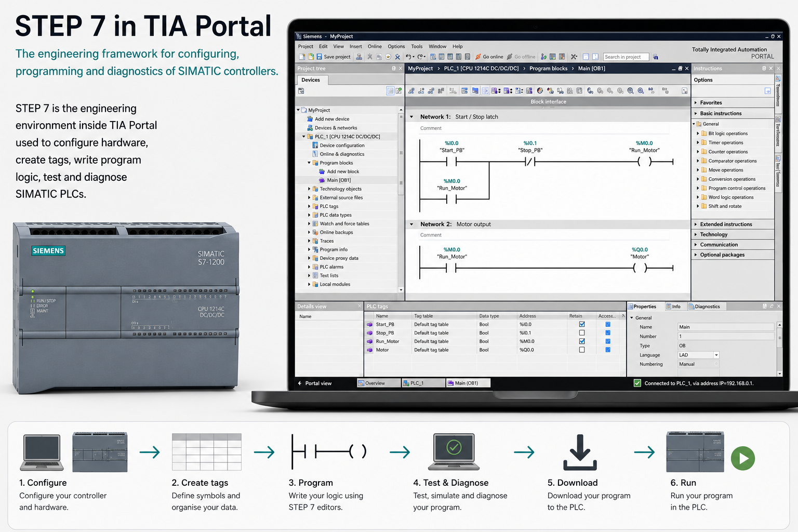Click inside Search in project field
The width and height of the screenshot is (798, 532).
(x=626, y=57)
